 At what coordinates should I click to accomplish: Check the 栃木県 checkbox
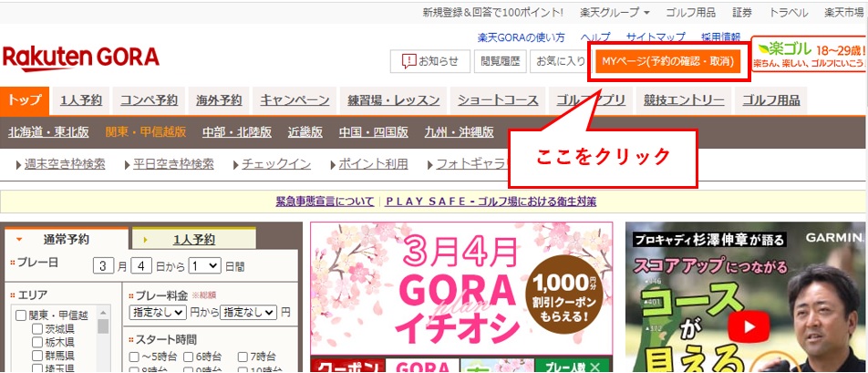[37, 343]
